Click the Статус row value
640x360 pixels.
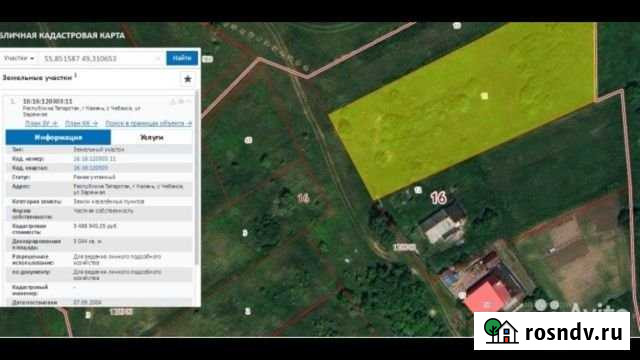[x=94, y=177]
